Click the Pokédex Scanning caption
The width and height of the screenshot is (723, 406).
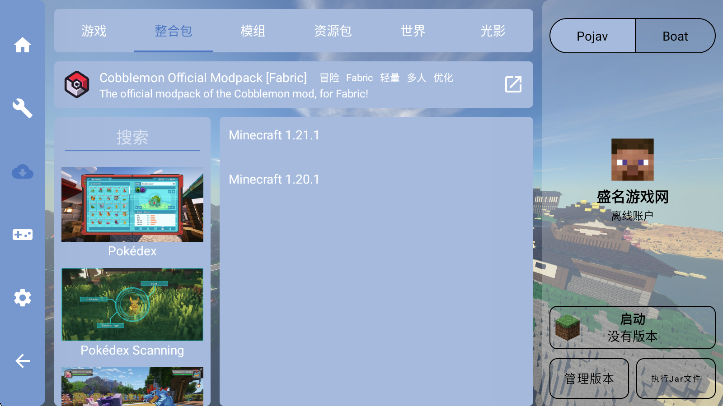coord(132,350)
